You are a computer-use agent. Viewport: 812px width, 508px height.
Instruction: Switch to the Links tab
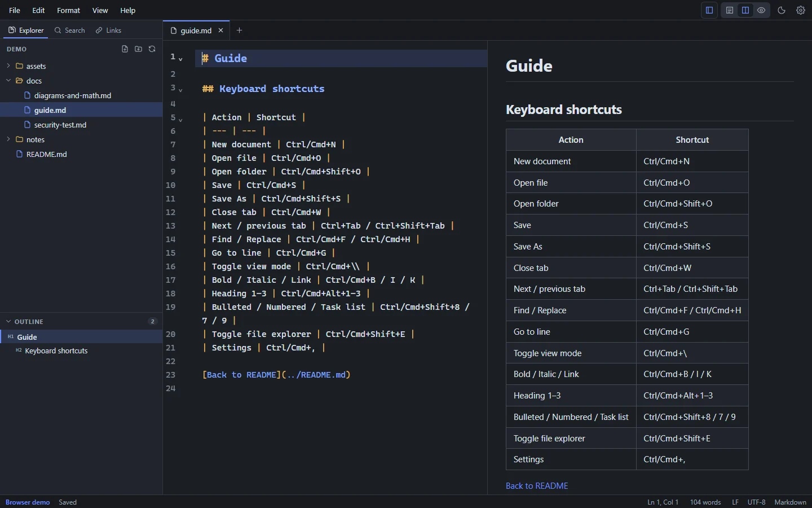[108, 30]
